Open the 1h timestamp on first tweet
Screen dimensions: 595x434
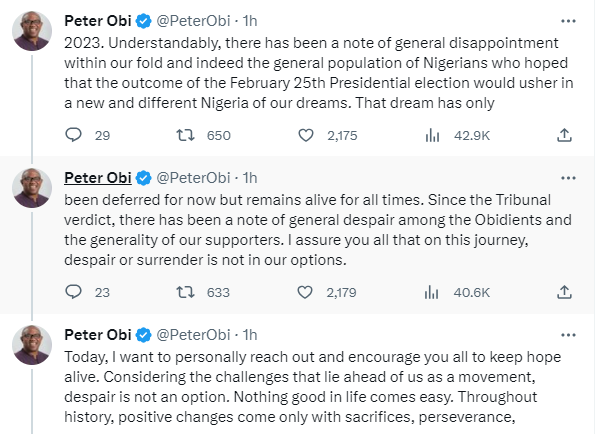click(x=250, y=21)
